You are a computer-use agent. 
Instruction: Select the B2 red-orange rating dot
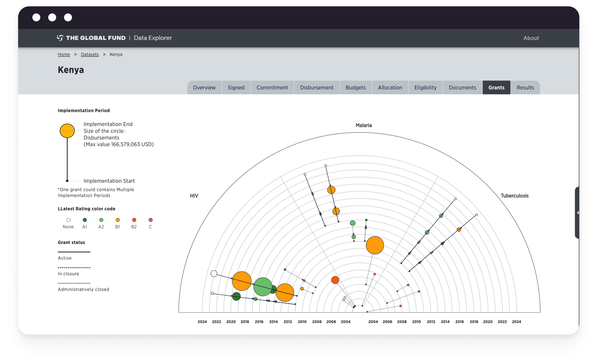(x=134, y=220)
